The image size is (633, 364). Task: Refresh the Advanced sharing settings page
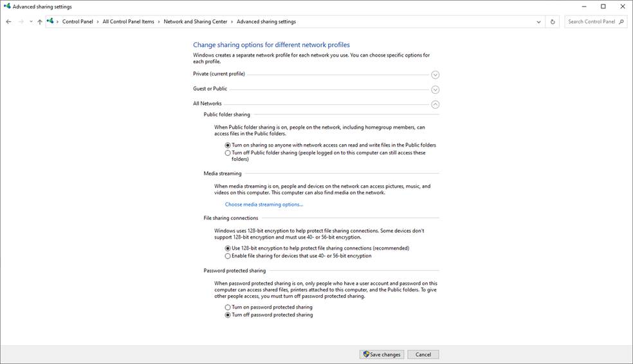553,22
